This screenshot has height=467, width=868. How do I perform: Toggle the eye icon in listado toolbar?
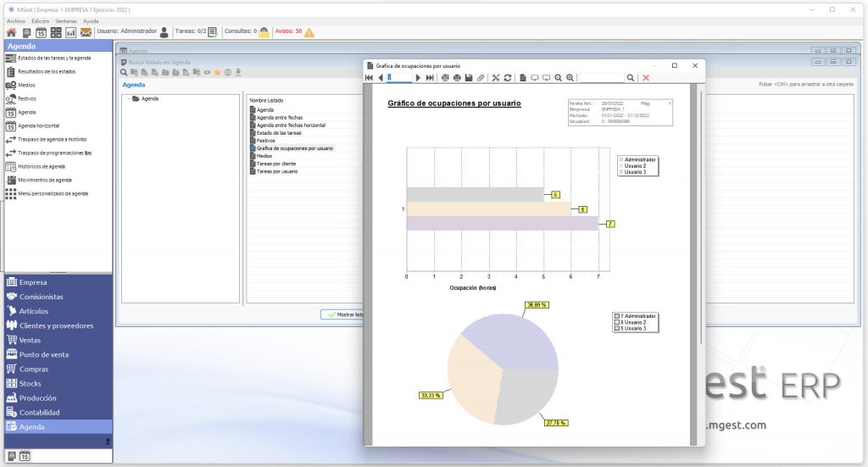207,73
